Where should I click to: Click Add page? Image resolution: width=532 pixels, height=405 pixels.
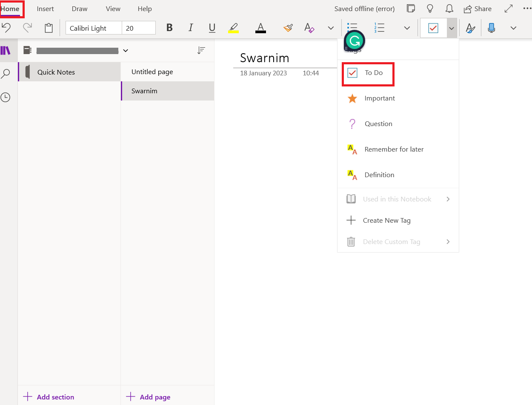148,397
